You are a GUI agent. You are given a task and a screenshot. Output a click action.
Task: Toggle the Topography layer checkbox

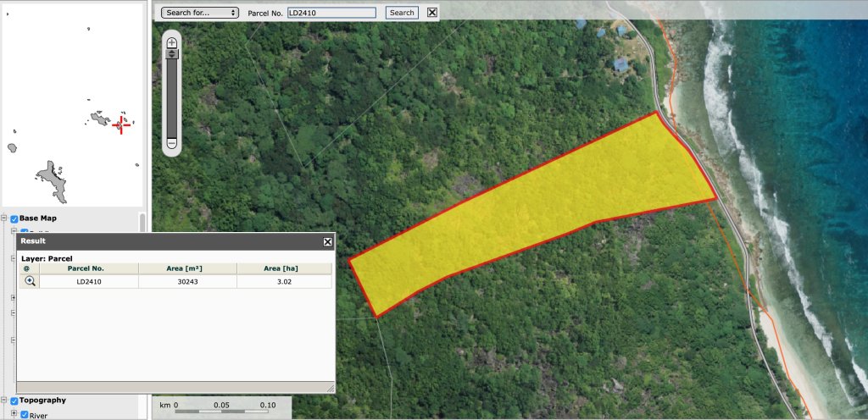coord(14,401)
